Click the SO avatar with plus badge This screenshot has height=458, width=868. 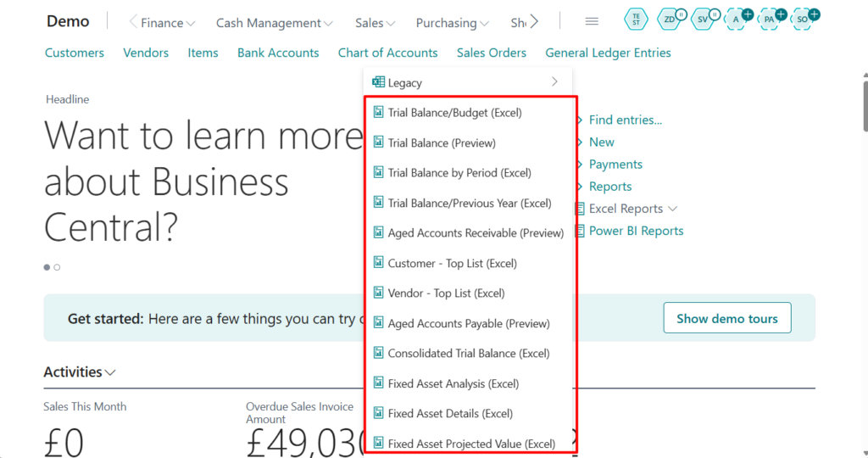pos(802,20)
